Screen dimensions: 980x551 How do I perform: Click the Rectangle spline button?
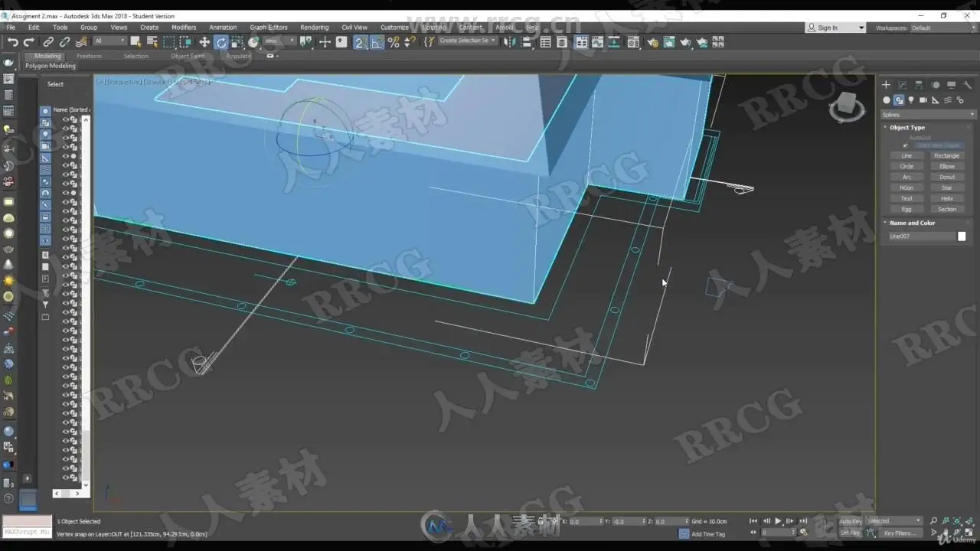point(947,156)
